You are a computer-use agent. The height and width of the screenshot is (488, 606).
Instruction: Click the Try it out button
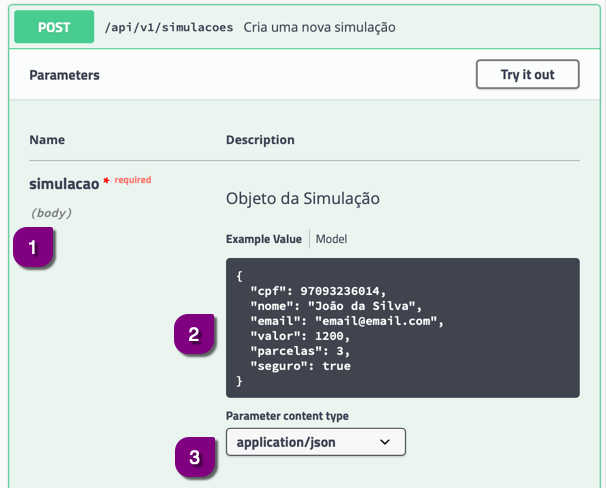pos(528,74)
